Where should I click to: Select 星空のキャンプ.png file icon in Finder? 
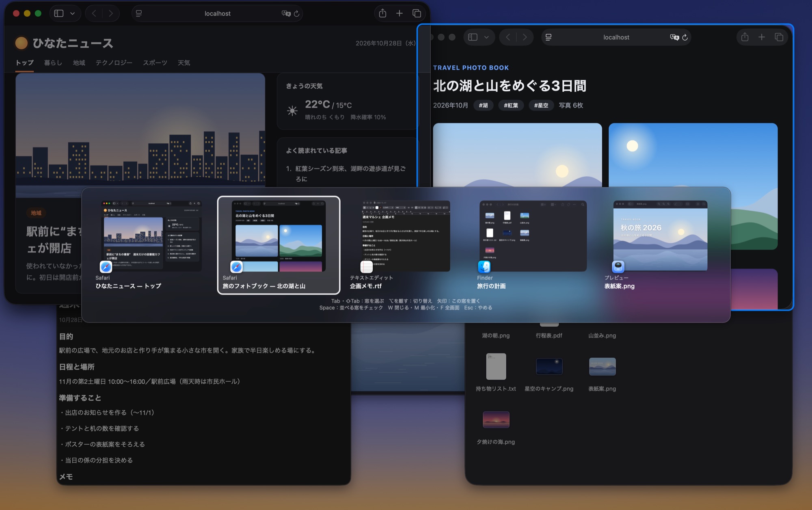pyautogui.click(x=549, y=366)
